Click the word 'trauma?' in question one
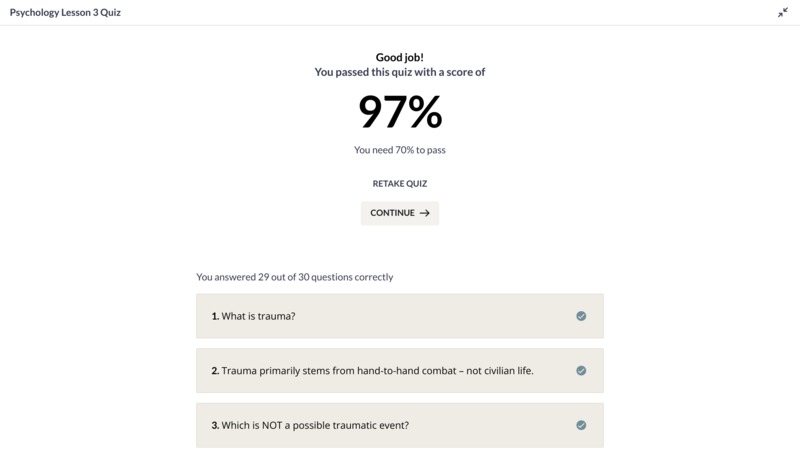This screenshot has height=450, width=800. (x=278, y=316)
